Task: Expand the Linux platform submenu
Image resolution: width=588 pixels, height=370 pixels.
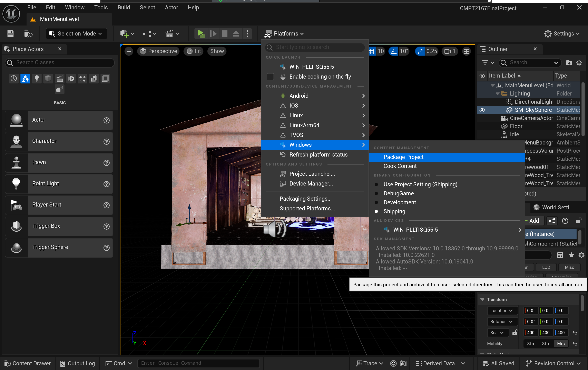Action: [315, 116]
